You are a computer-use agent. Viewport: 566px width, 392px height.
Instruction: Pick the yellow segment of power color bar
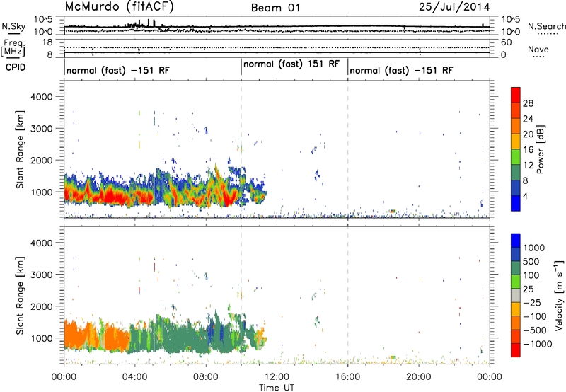tap(516, 141)
